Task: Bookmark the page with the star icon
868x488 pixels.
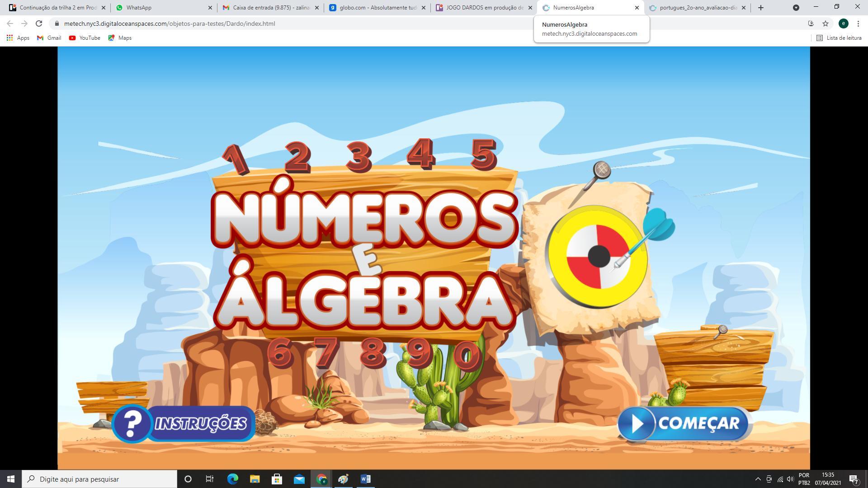Action: (826, 23)
